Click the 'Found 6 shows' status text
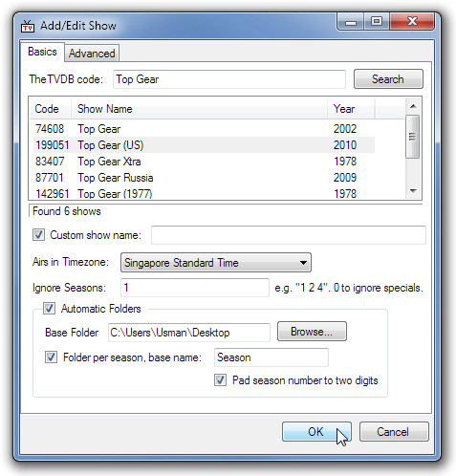 (x=67, y=211)
